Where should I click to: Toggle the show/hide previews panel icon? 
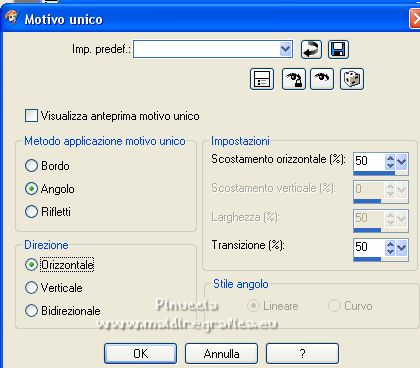tap(262, 79)
